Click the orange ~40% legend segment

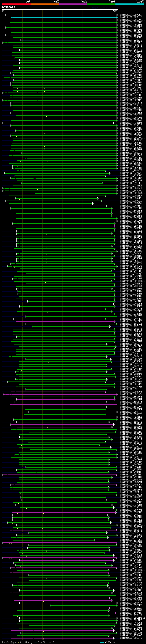point(45,4)
